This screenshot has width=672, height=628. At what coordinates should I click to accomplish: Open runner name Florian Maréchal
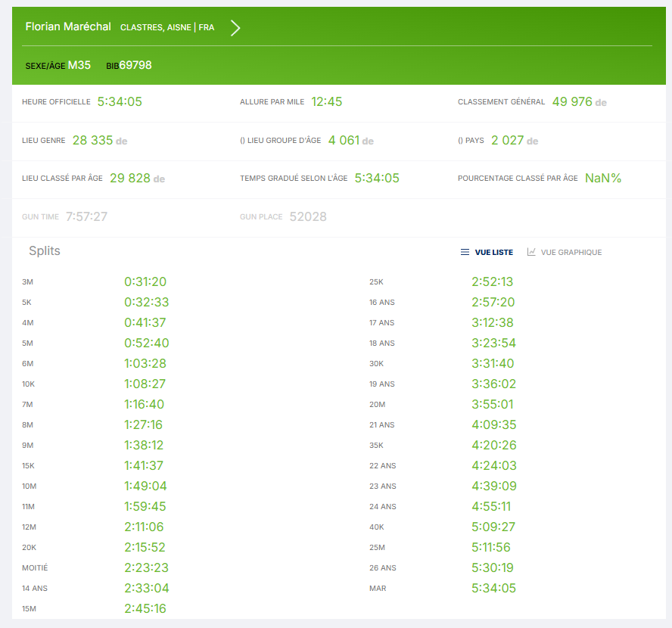tap(69, 26)
